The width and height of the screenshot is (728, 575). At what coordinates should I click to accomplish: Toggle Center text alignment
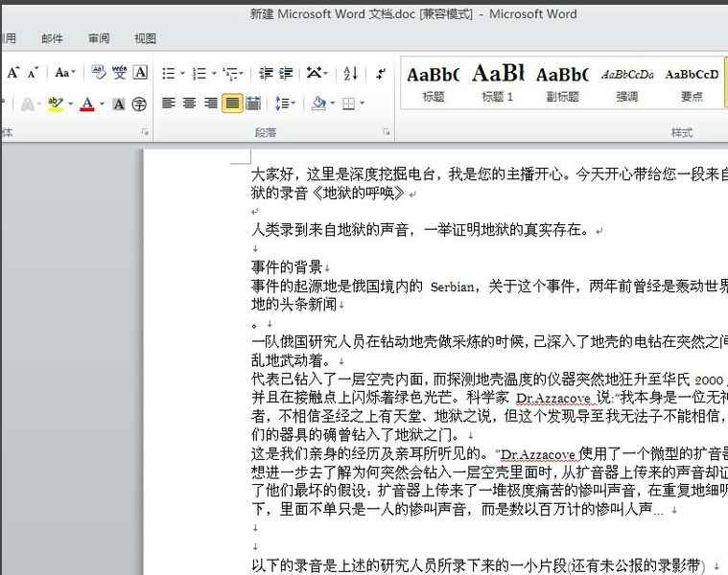(189, 103)
